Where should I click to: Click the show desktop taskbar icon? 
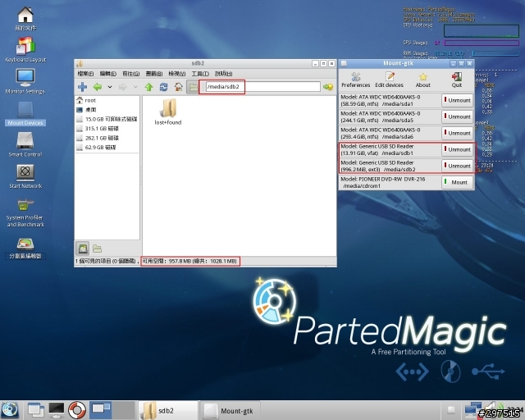35,410
